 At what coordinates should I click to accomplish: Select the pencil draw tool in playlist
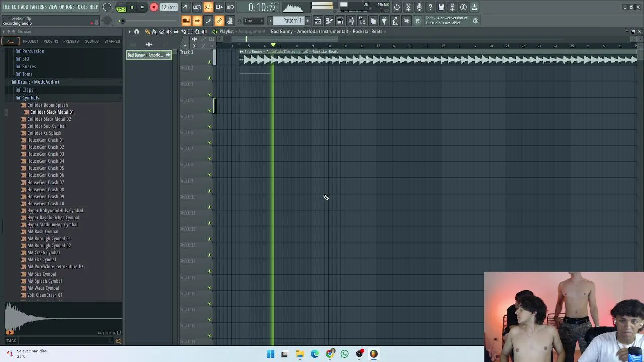click(148, 32)
